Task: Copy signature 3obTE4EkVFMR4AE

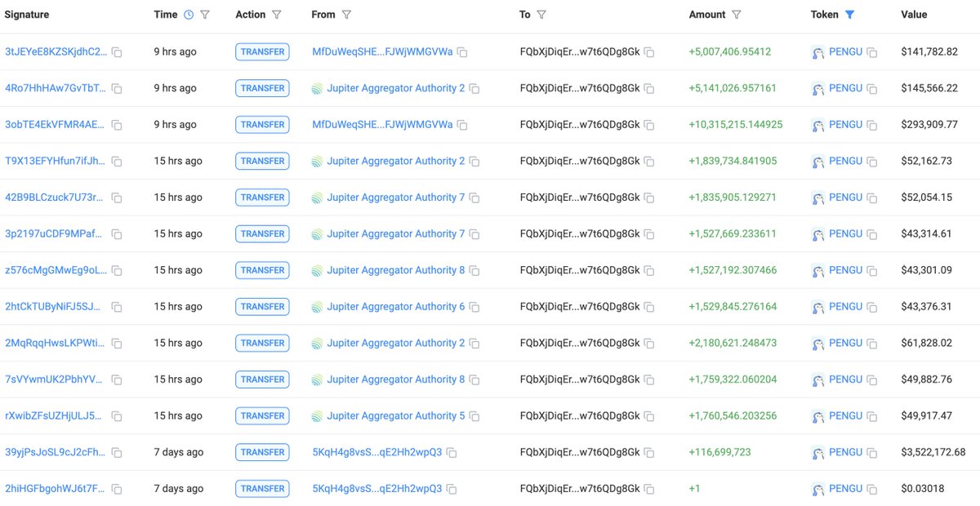Action: [x=117, y=125]
